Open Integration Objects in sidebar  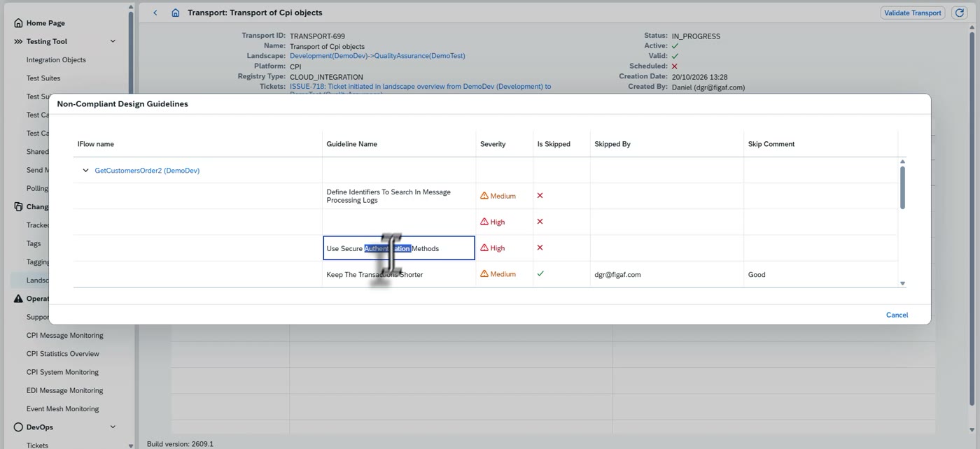coord(56,60)
